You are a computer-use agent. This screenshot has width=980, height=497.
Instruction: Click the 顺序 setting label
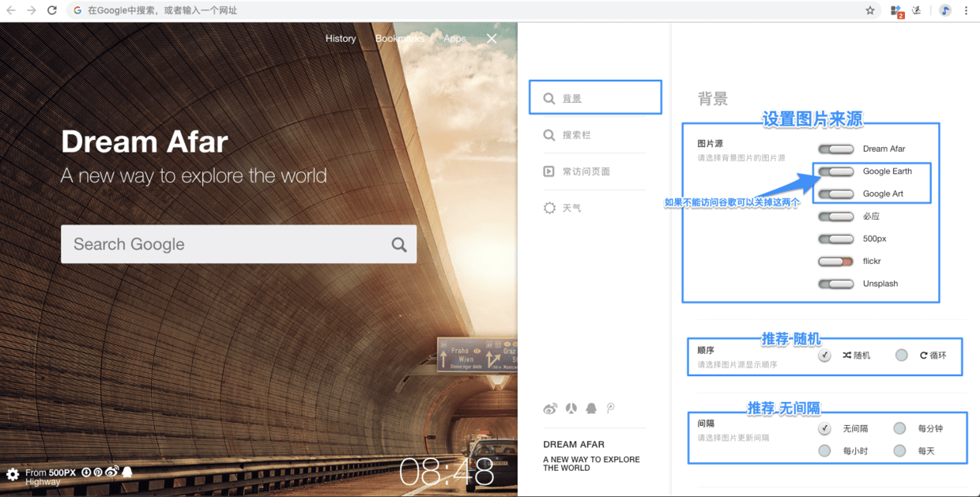[706, 350]
